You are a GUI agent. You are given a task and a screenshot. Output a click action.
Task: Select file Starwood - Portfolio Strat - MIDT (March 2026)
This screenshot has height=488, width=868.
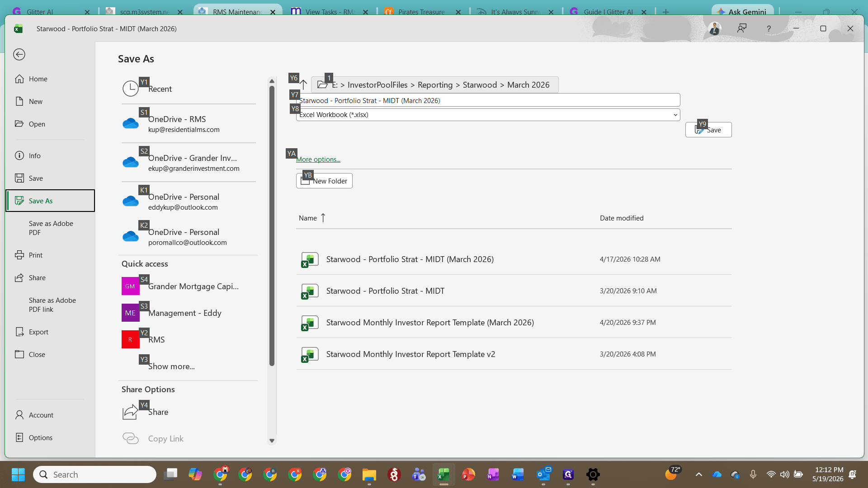point(514,259)
